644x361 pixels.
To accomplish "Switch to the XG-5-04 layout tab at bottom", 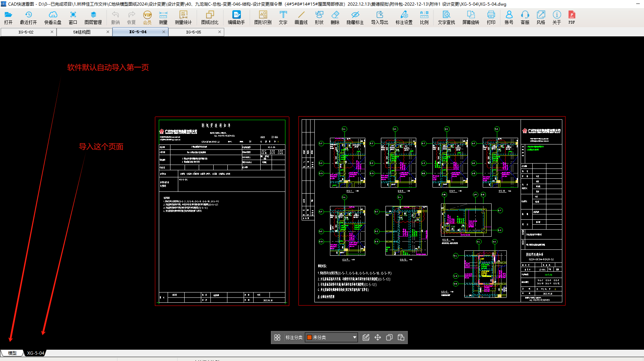I will [35, 353].
